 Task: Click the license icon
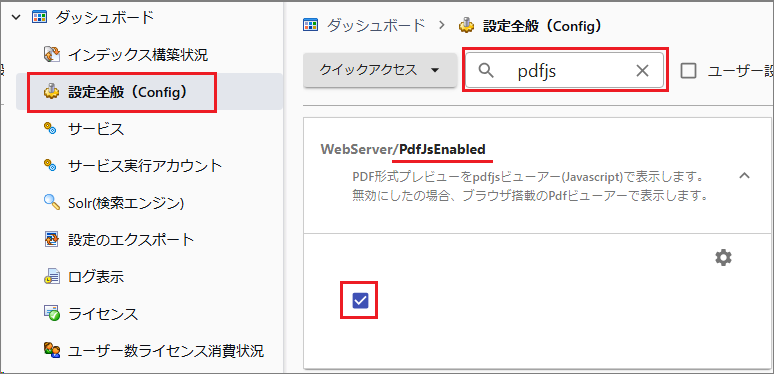click(52, 313)
